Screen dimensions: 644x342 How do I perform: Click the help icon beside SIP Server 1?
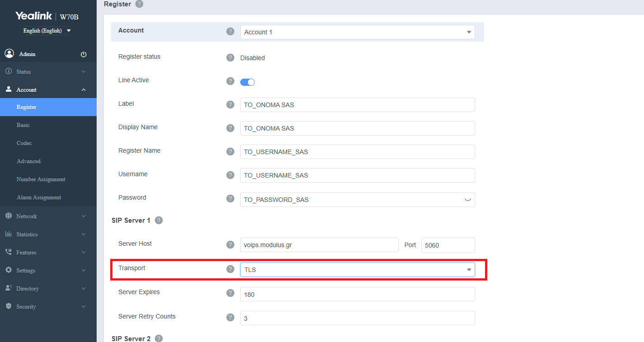(x=159, y=220)
